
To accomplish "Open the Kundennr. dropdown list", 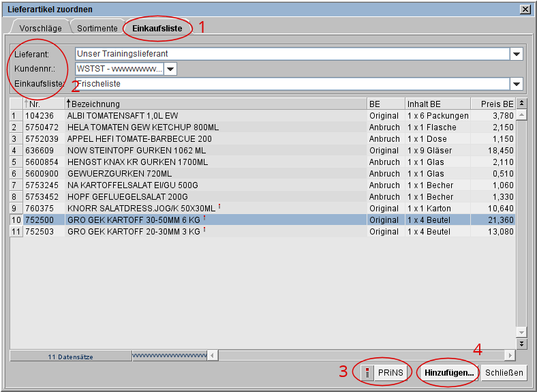I will (170, 69).
